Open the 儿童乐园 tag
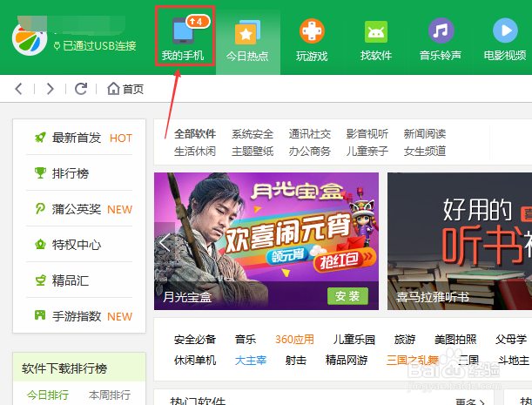The image size is (532, 405). [x=354, y=340]
